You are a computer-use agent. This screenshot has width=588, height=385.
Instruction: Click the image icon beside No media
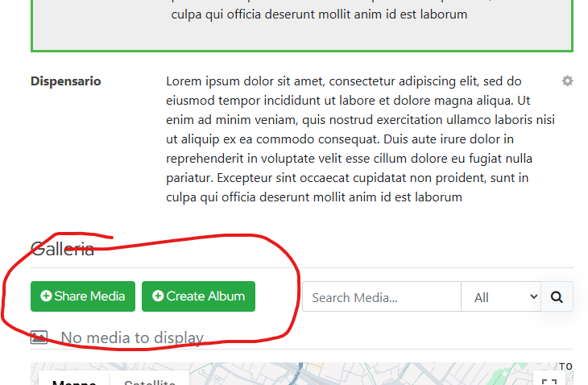pos(39,337)
